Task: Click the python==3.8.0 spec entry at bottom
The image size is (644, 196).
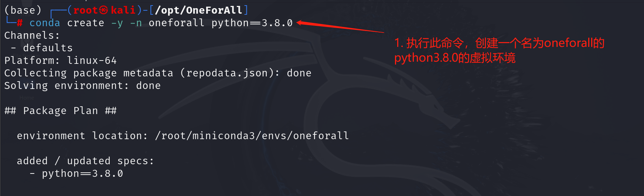Action: pyautogui.click(x=82, y=173)
